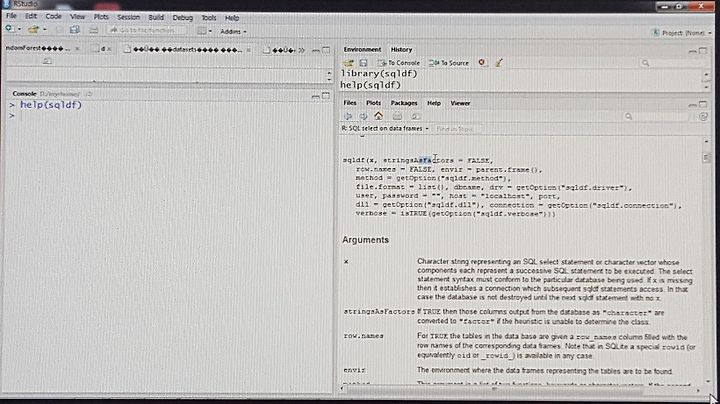
Task: Click the show in new window Help icon
Action: click(415, 117)
